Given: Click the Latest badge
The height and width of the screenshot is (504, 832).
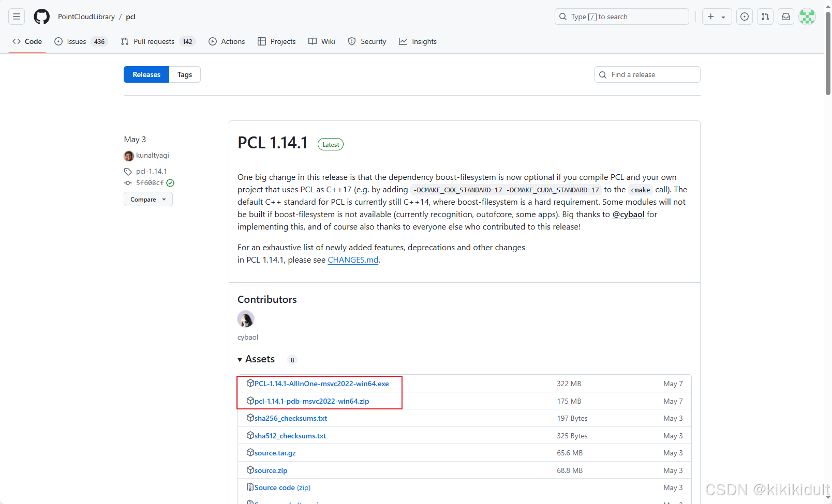Looking at the screenshot, I should pos(331,145).
